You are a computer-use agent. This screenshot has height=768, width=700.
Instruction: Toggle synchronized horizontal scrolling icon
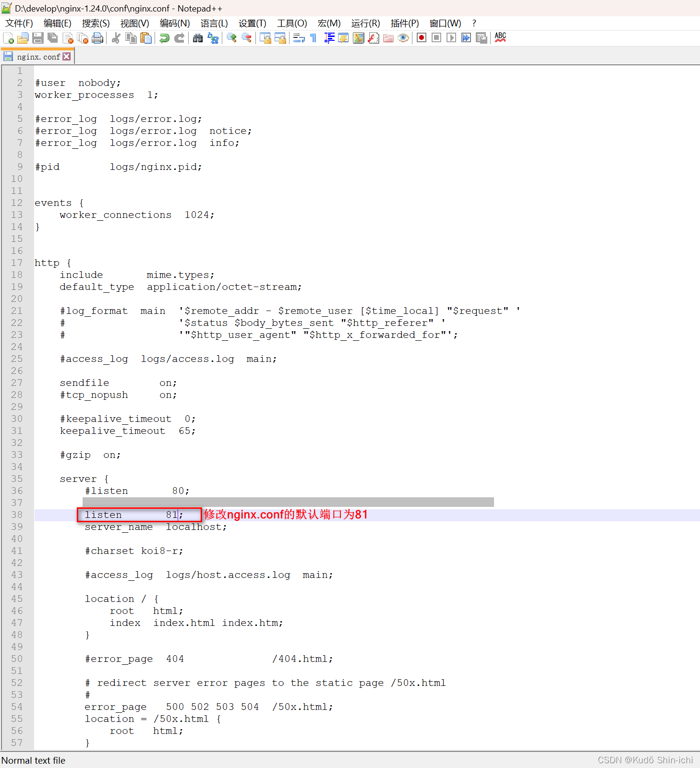(x=280, y=38)
